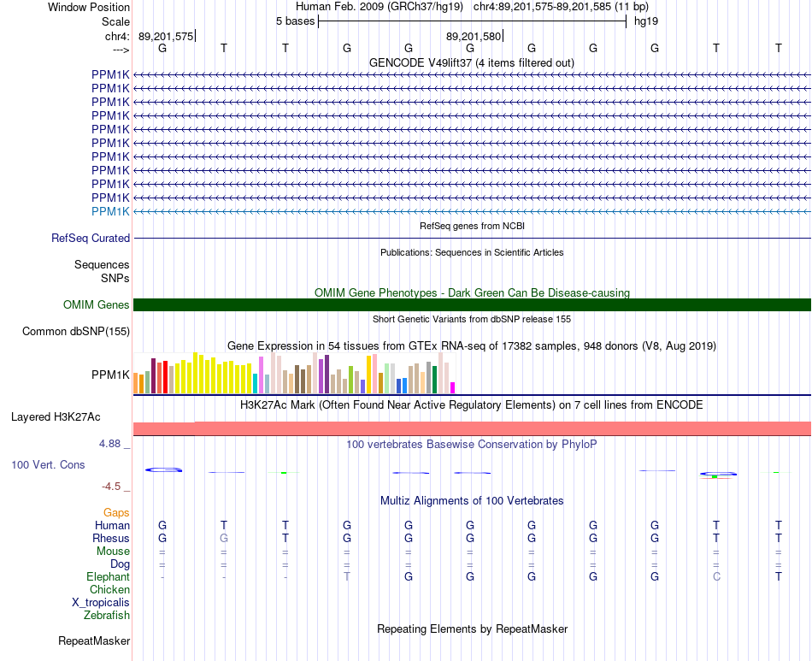Viewport: 812px width, 661px height.
Task: Click the dark red bar in GTEx chart
Action: pyautogui.click(x=153, y=376)
